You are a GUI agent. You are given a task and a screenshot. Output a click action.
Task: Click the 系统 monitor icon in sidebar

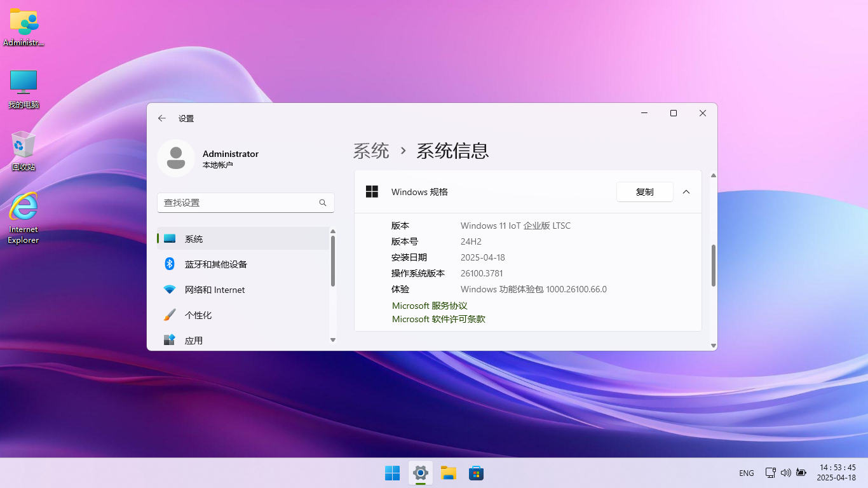click(x=170, y=239)
